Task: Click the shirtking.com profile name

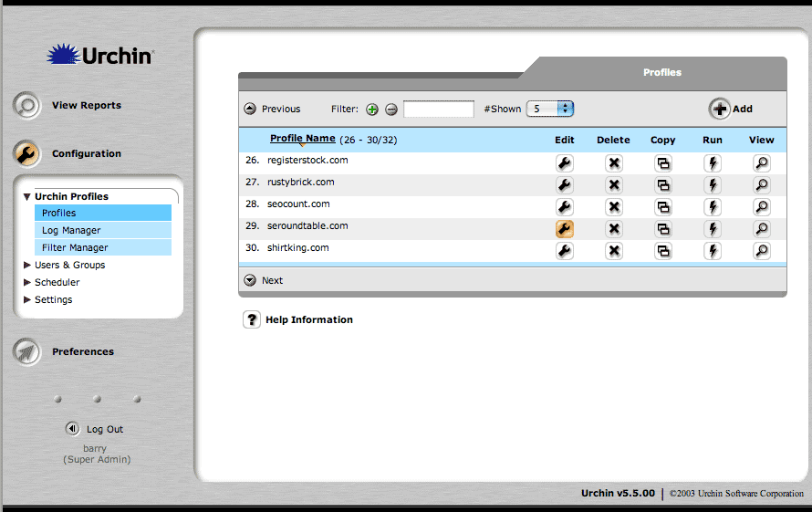Action: 297,247
